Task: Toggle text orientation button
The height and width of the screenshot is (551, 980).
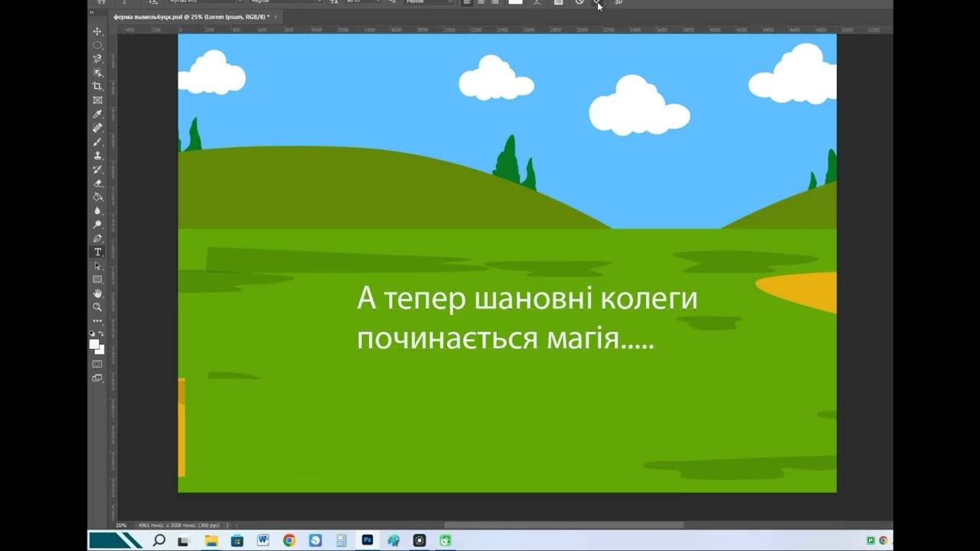Action: (x=153, y=2)
